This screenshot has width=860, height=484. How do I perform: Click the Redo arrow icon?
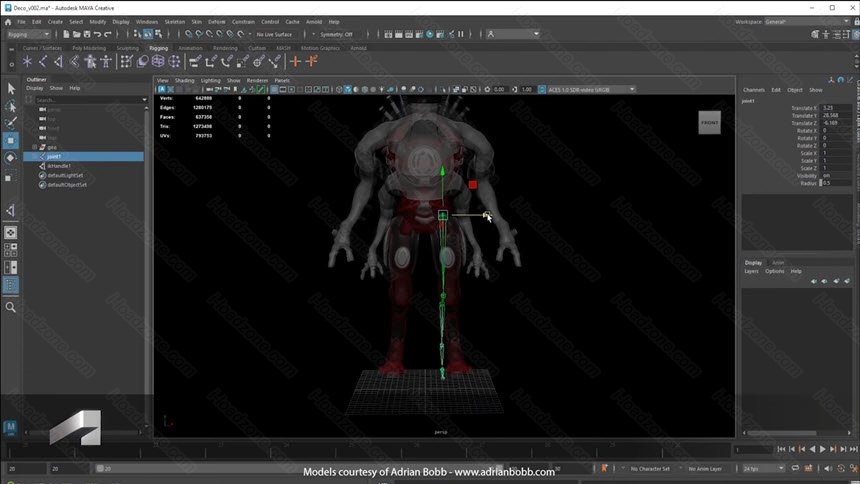coord(108,34)
